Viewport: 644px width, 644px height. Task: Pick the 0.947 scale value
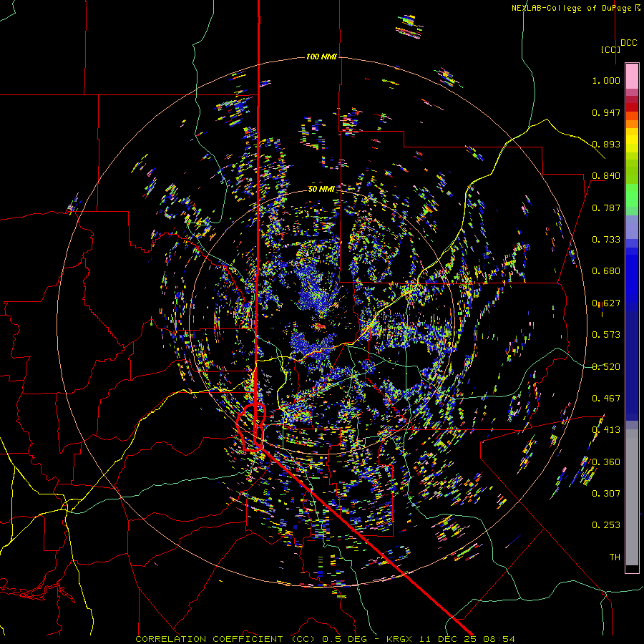(606, 112)
